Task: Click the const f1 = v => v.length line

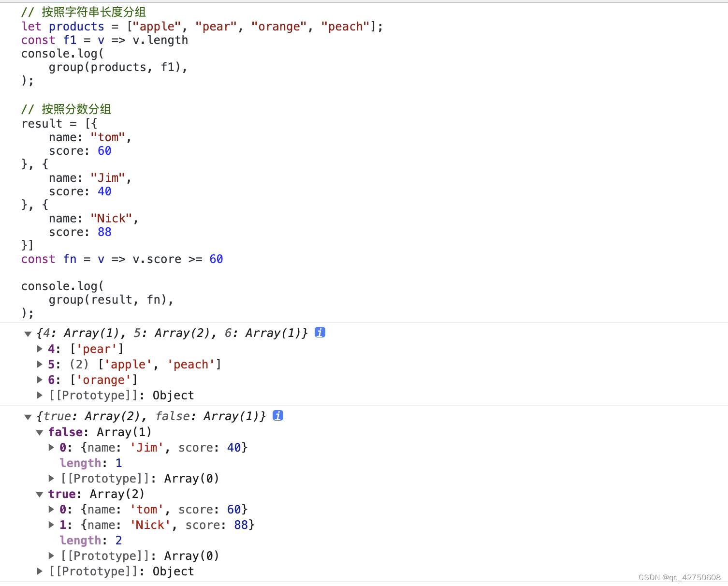Action: tap(105, 40)
